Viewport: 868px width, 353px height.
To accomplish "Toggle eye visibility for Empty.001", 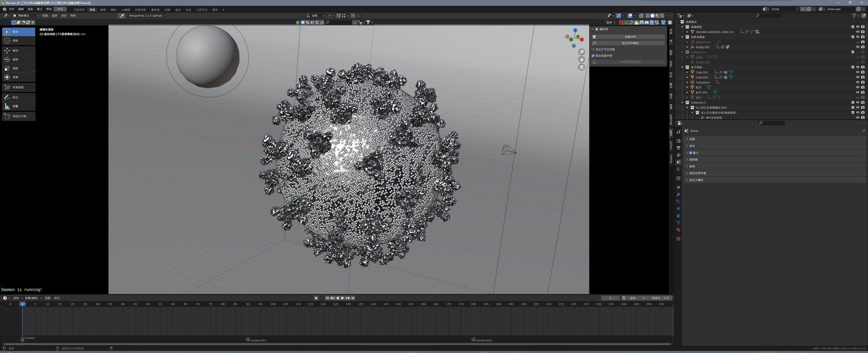I will point(857,47).
